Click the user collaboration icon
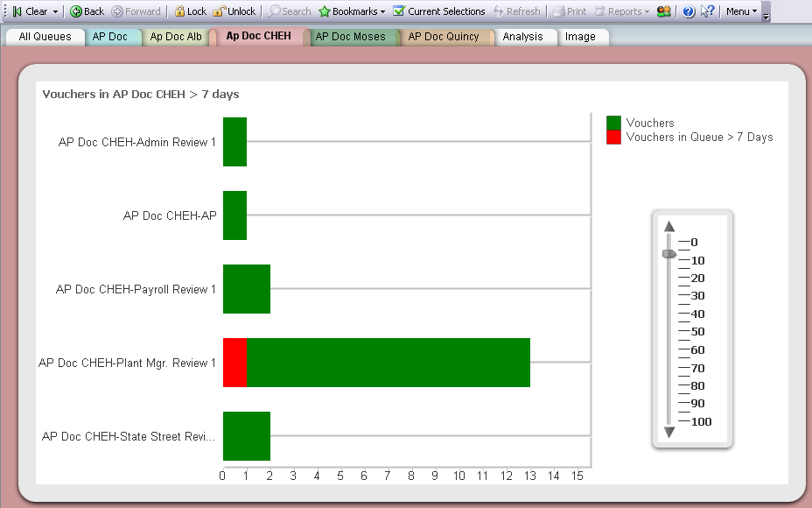The width and height of the screenshot is (812, 508). 664,11
